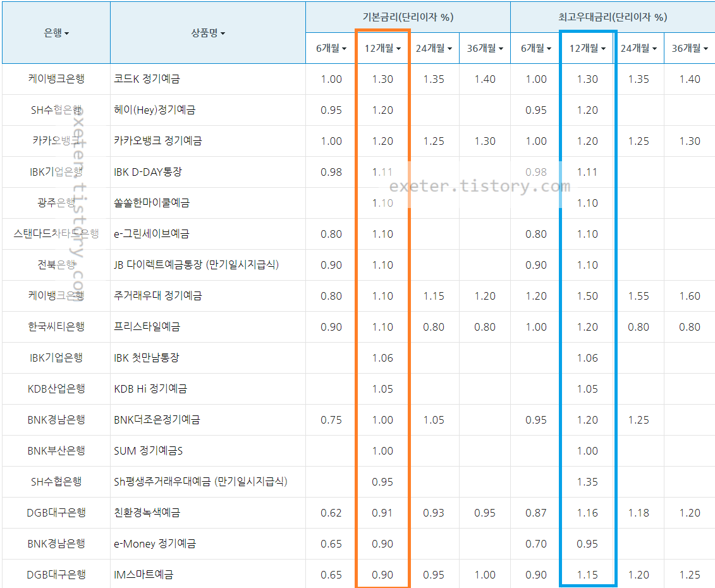Click product 프리스타일예금

[x=147, y=327]
